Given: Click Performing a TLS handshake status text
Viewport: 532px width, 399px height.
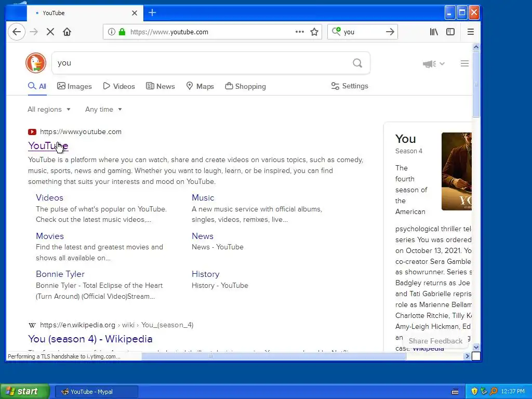Looking at the screenshot, I should tap(64, 356).
